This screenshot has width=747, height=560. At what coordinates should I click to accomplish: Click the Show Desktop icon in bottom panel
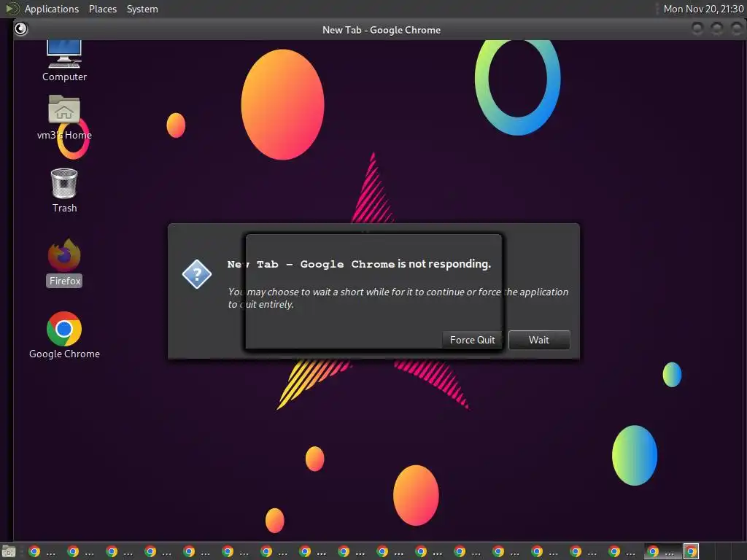9,551
